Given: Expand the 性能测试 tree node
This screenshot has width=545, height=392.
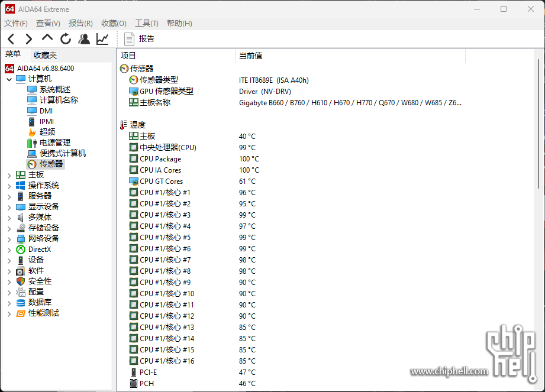Looking at the screenshot, I should [9, 314].
